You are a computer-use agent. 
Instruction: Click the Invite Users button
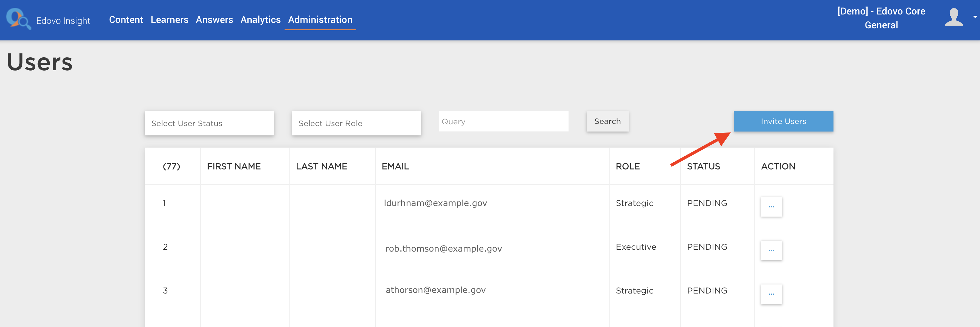click(783, 121)
